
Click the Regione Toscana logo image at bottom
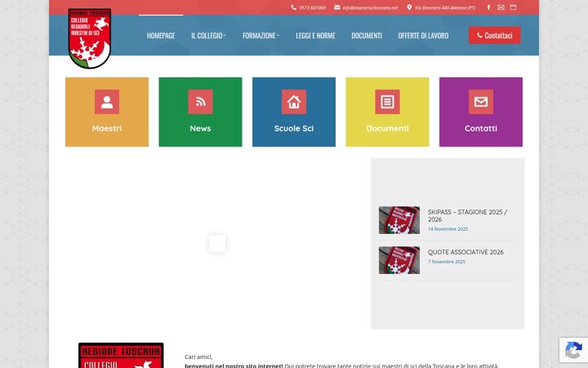121,355
